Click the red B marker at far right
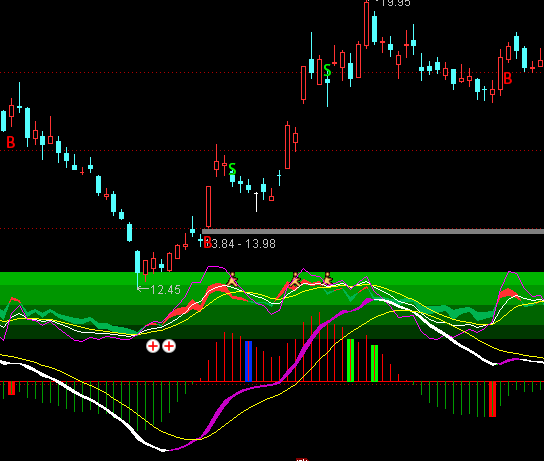 (x=508, y=78)
